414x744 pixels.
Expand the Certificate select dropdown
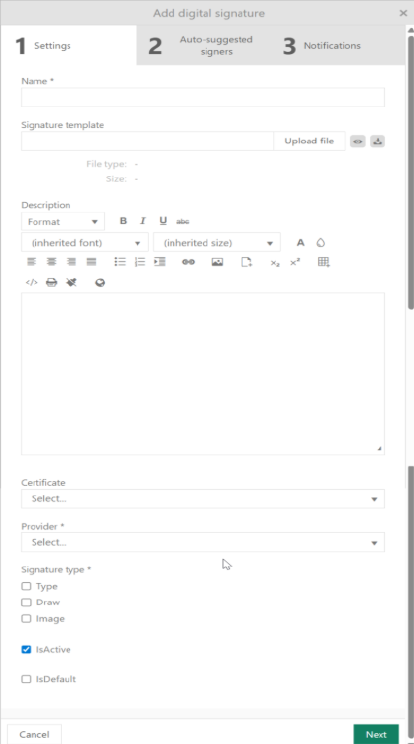[203, 499]
